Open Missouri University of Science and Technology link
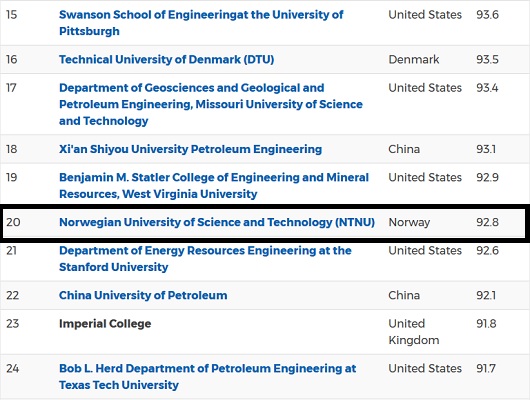This screenshot has height=400, width=530. click(x=211, y=104)
